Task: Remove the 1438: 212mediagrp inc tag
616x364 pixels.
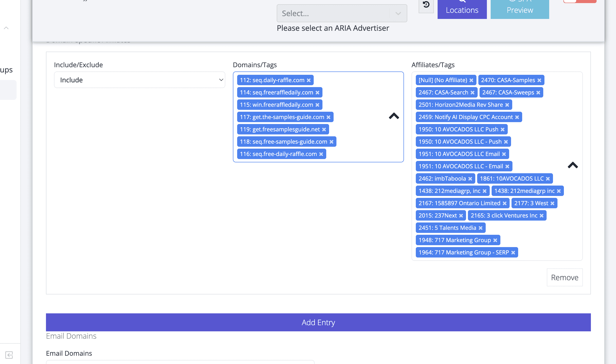Action: [x=559, y=191]
